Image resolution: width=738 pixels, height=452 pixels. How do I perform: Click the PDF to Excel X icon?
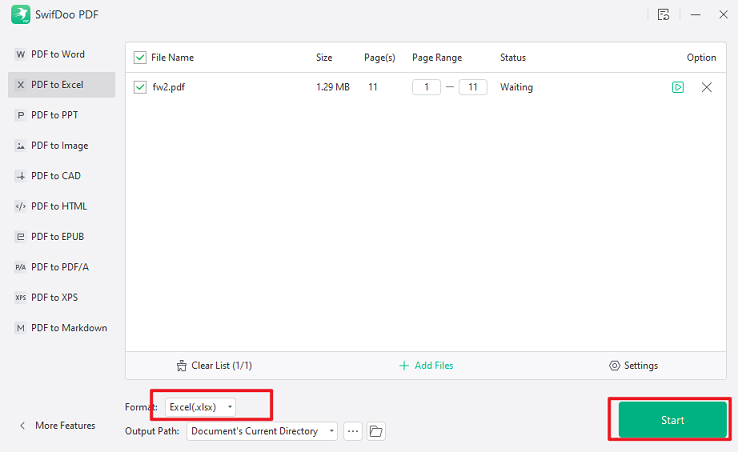point(20,85)
